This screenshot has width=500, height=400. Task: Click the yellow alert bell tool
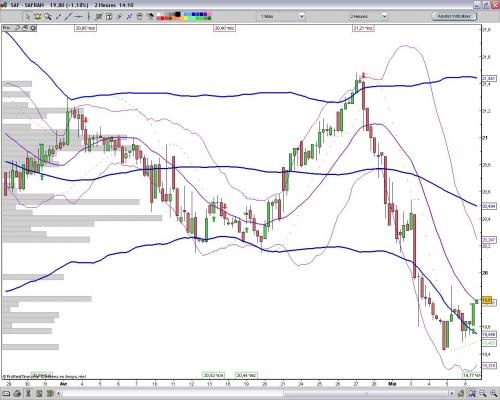pyautogui.click(x=37, y=16)
